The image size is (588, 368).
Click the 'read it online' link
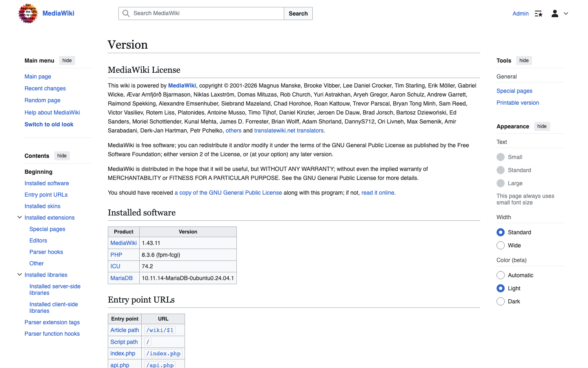[x=378, y=193]
